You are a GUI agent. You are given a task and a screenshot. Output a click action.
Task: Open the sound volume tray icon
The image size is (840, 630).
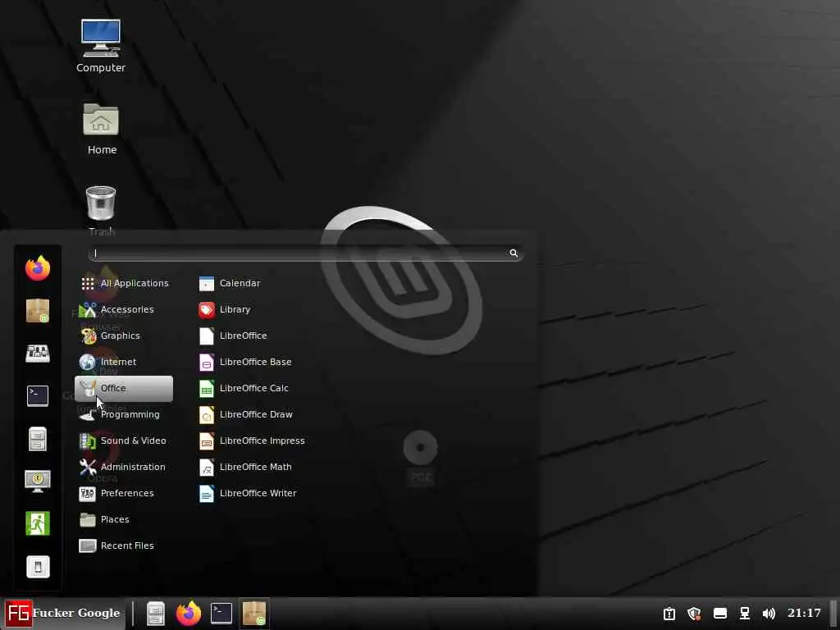click(x=769, y=614)
